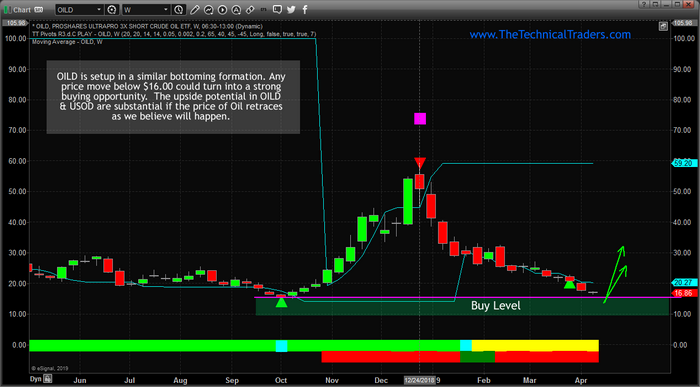Screen dimensions: 700x387
Task: Open symbol settings gear next to OILD
Action: pos(112,9)
